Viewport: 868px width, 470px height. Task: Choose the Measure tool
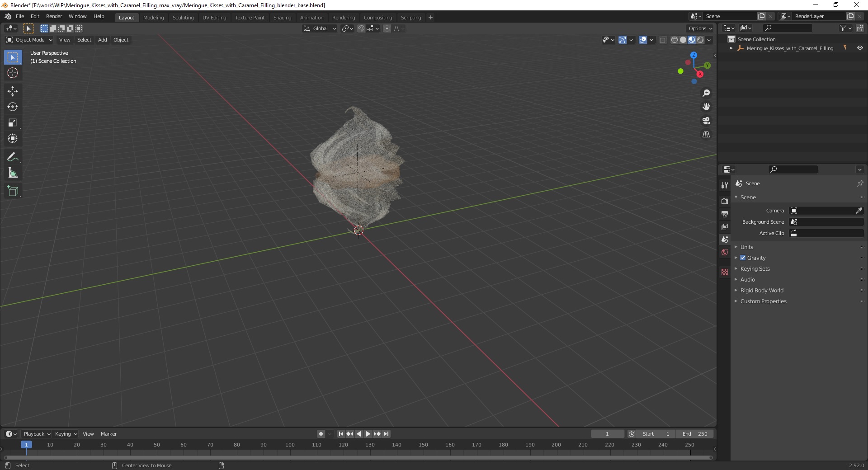coord(13,173)
